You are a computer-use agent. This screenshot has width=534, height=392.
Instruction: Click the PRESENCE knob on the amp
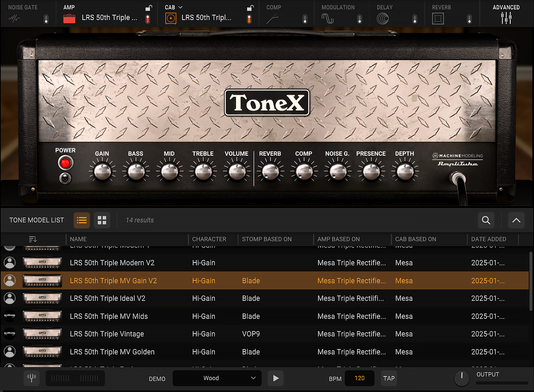click(x=371, y=172)
